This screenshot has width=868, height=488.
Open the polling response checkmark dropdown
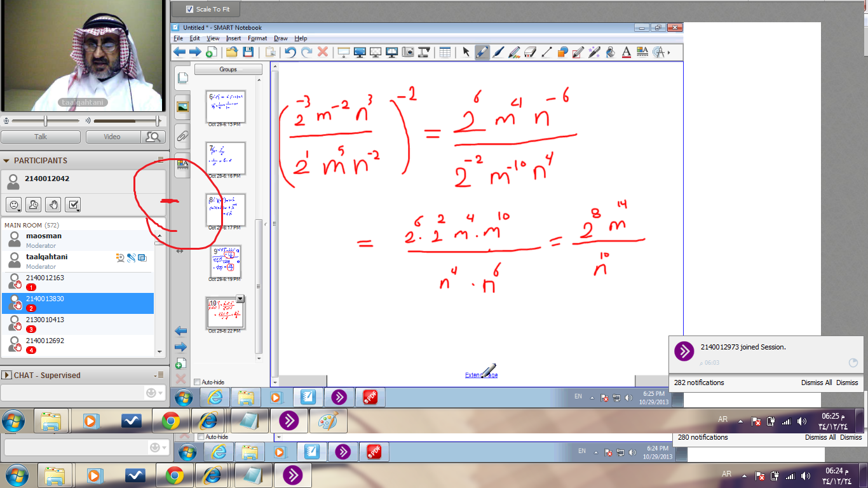coord(74,205)
